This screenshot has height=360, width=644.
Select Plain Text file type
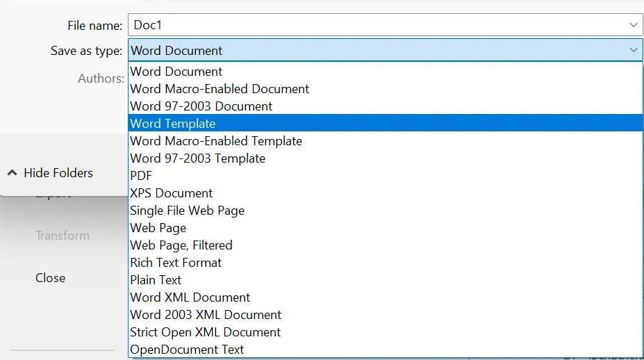pos(386,280)
